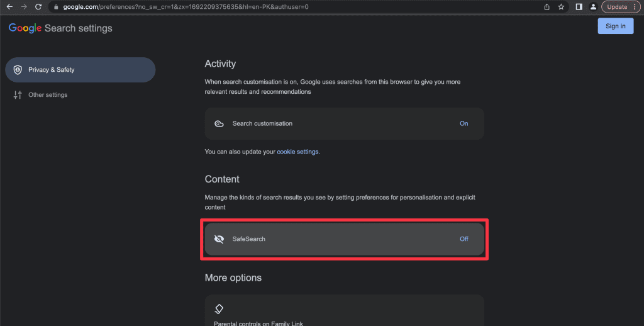Open the Chrome profile avatar icon

593,6
